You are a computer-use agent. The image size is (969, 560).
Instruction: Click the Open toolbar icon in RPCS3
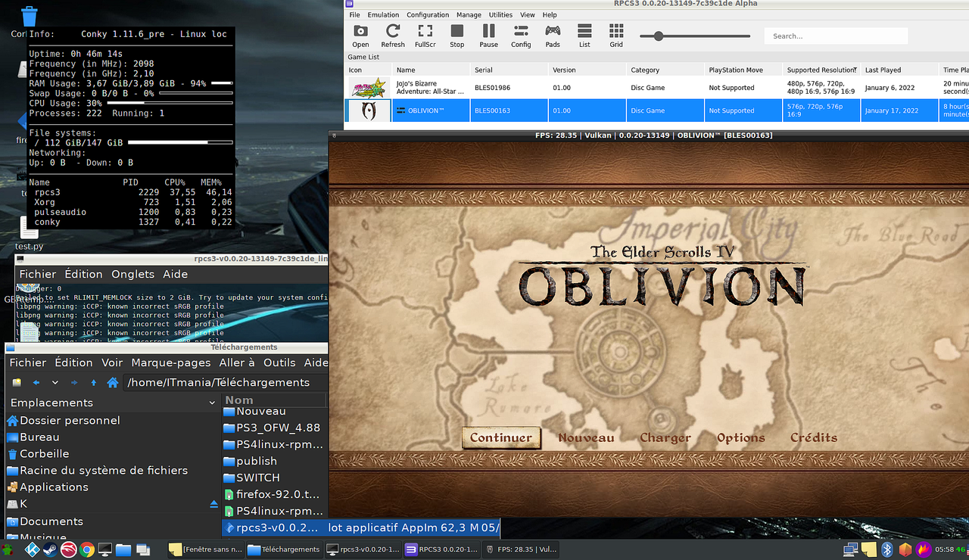click(x=360, y=35)
